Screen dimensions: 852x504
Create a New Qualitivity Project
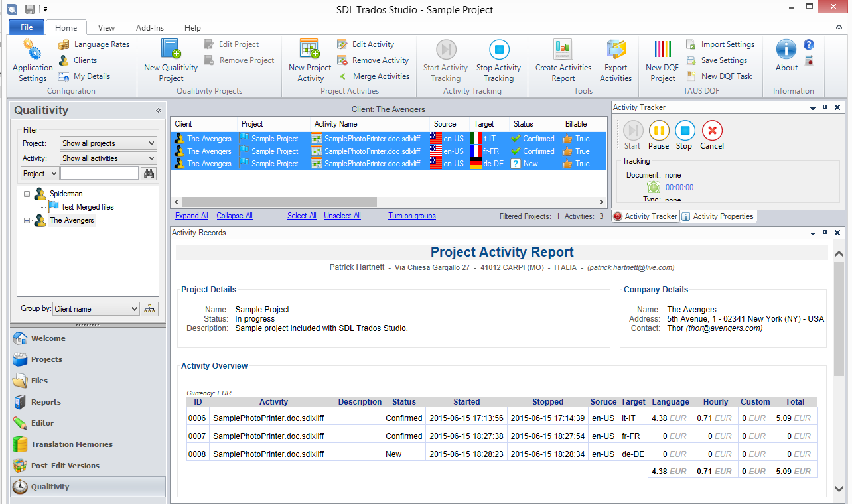pyautogui.click(x=171, y=60)
